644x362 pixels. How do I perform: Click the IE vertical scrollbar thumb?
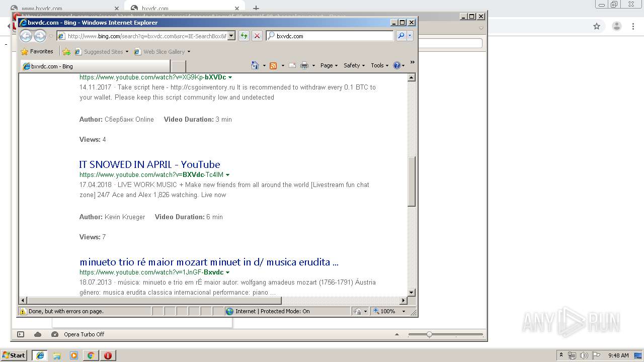[x=412, y=181]
